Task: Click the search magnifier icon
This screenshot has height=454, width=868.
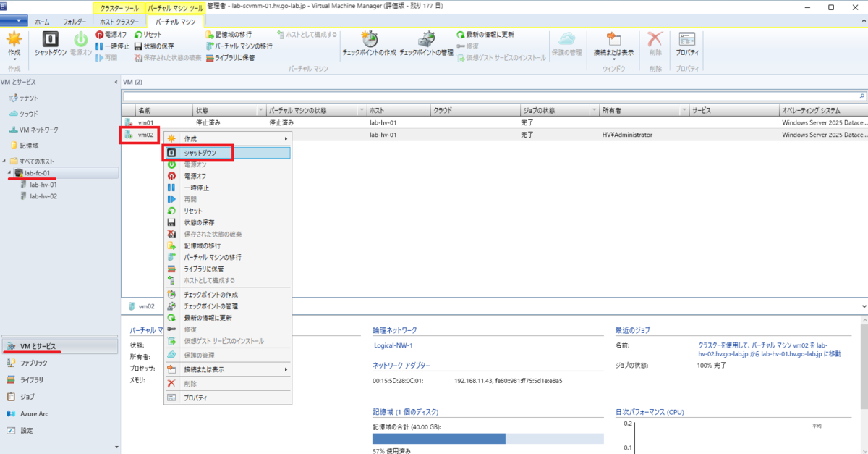Action: click(x=861, y=96)
